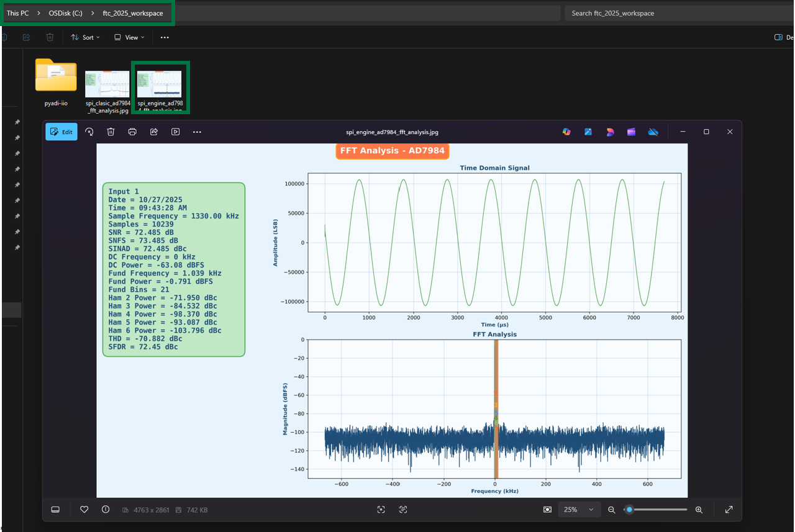Mark the photo as favorite
Screen dimensions: 795x532
pos(84,510)
